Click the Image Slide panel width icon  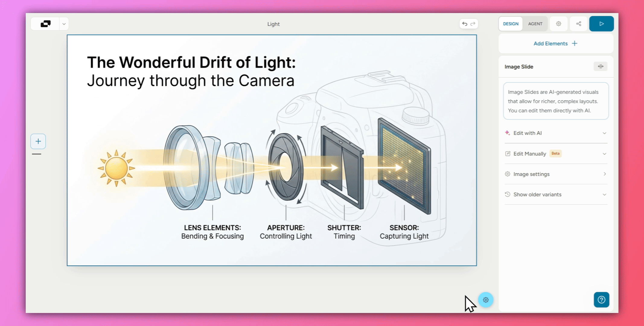(600, 66)
